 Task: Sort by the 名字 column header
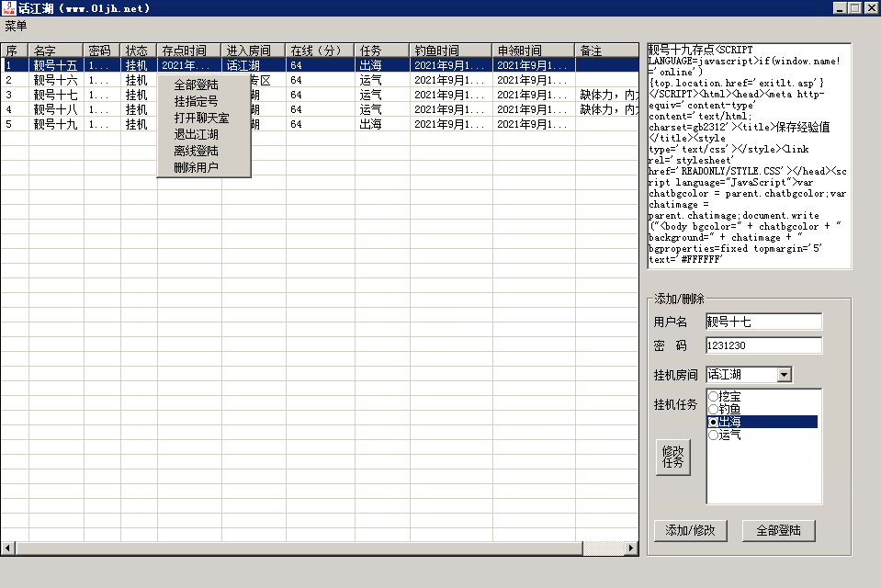pos(56,50)
